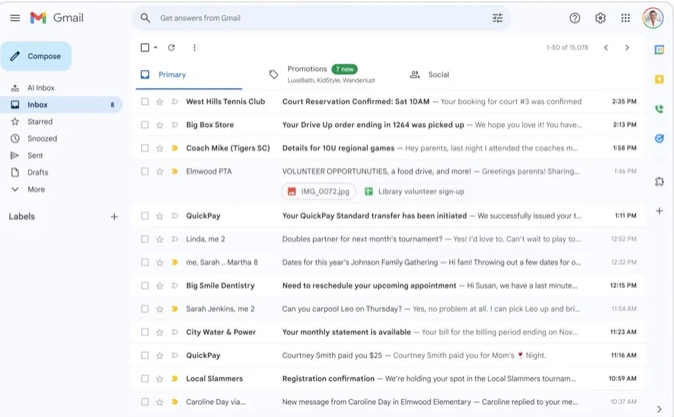Open the main menu hamburger icon
The width and height of the screenshot is (674, 417).
(x=15, y=18)
